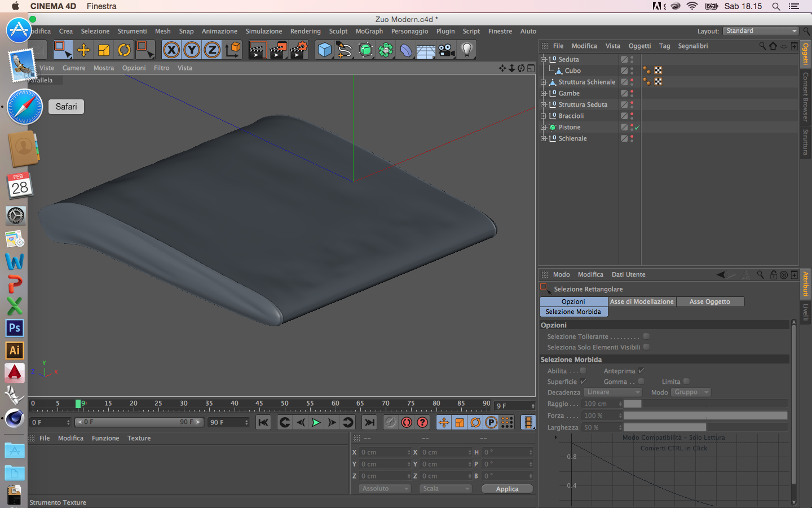Open the MoGraph menu
The width and height of the screenshot is (812, 508).
click(369, 32)
